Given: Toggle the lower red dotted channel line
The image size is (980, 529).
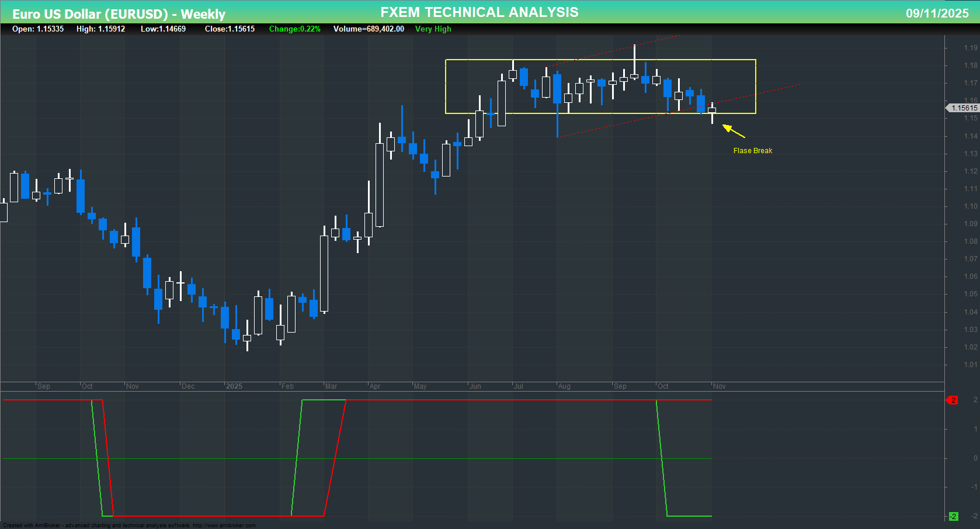Looking at the screenshot, I should pyautogui.click(x=613, y=121).
